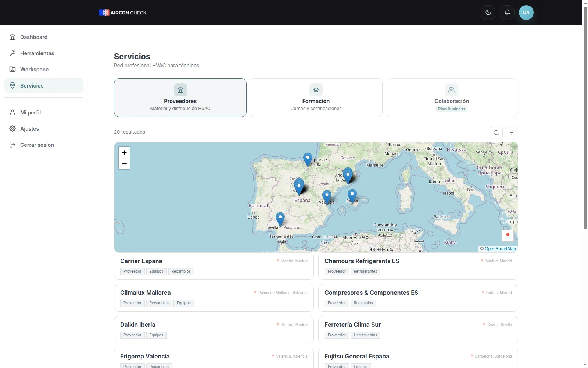Open Chemours Refrigerants ES card

tap(418, 266)
